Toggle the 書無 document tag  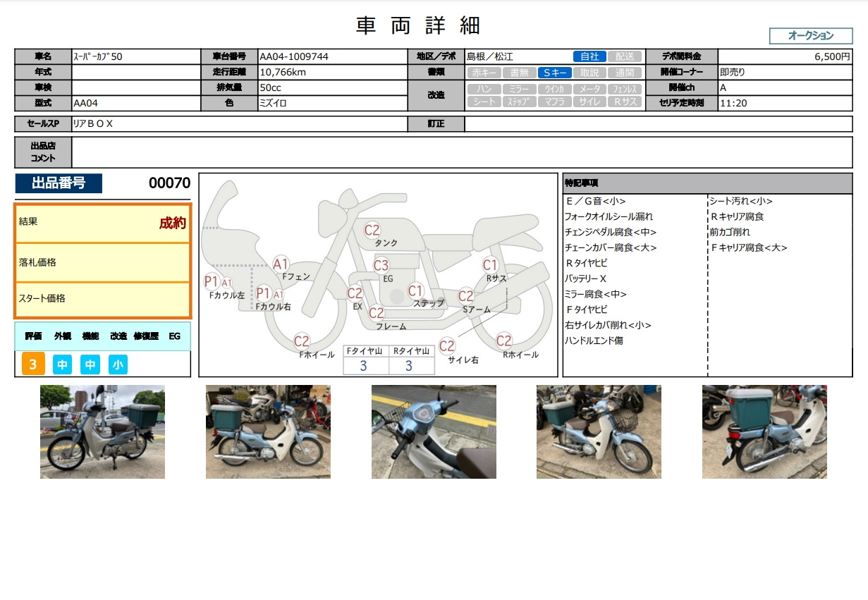(519, 73)
